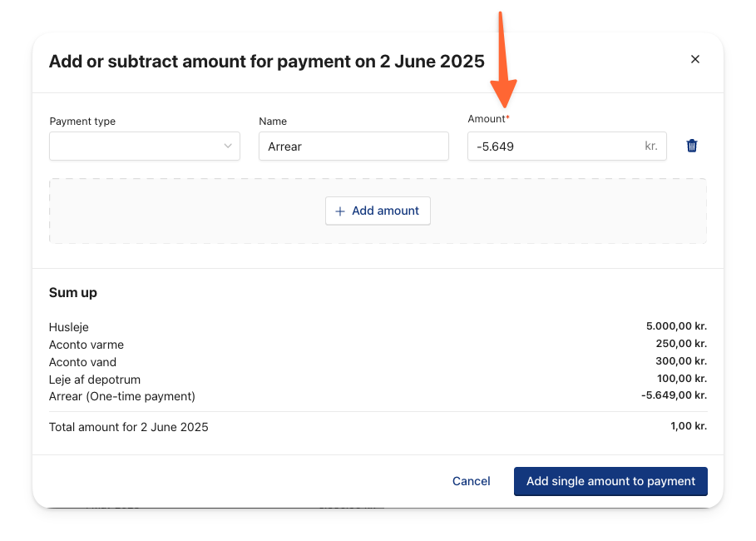This screenshot has width=756, height=541.
Task: Click the Sum up heading
Action: [x=73, y=293]
